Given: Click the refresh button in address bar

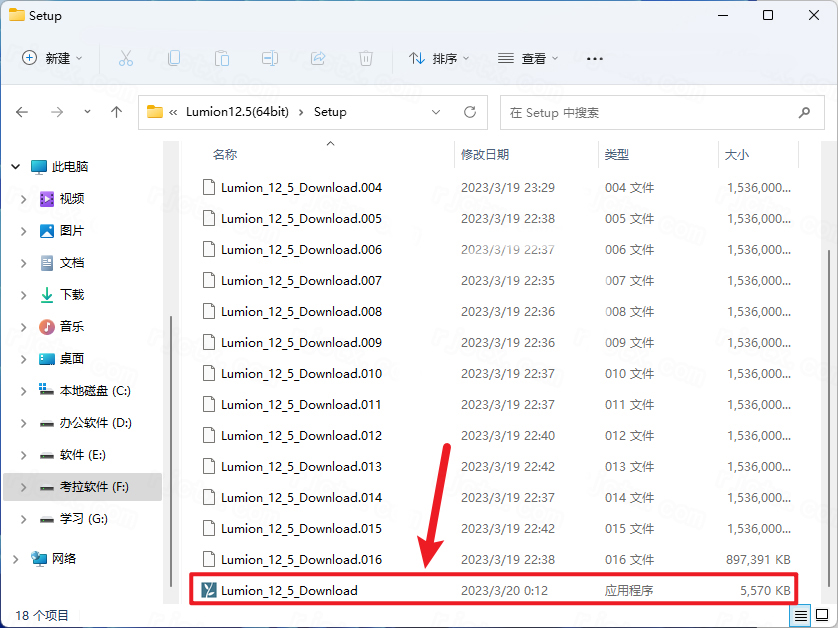Looking at the screenshot, I should [470, 112].
